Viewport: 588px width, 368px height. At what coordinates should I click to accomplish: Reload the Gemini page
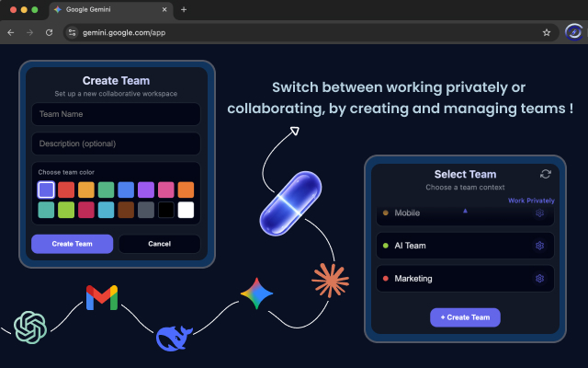49,33
